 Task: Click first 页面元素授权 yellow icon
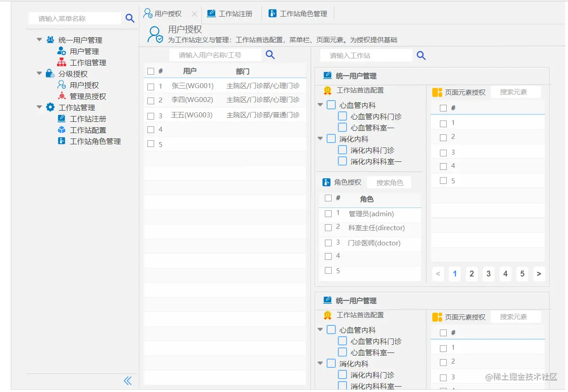coord(437,92)
